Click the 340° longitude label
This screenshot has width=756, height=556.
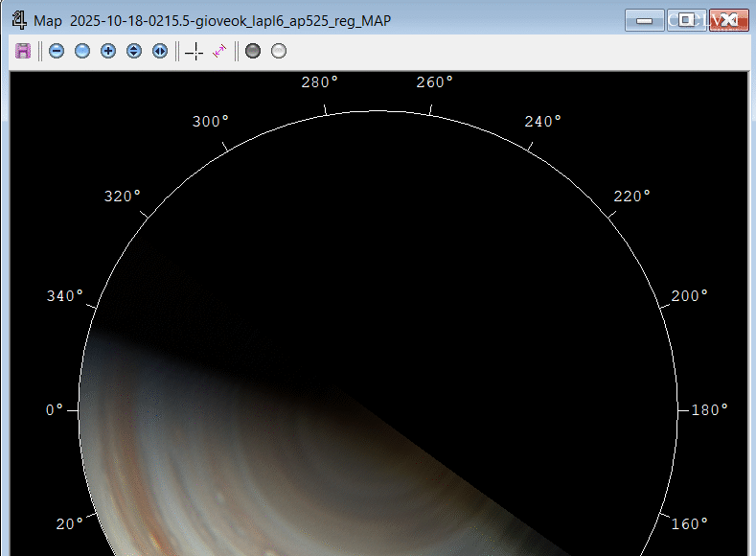pos(65,295)
